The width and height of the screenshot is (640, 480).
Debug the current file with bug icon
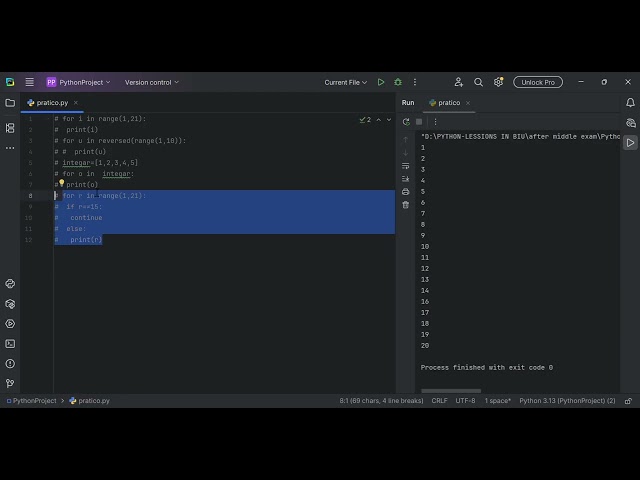398,82
